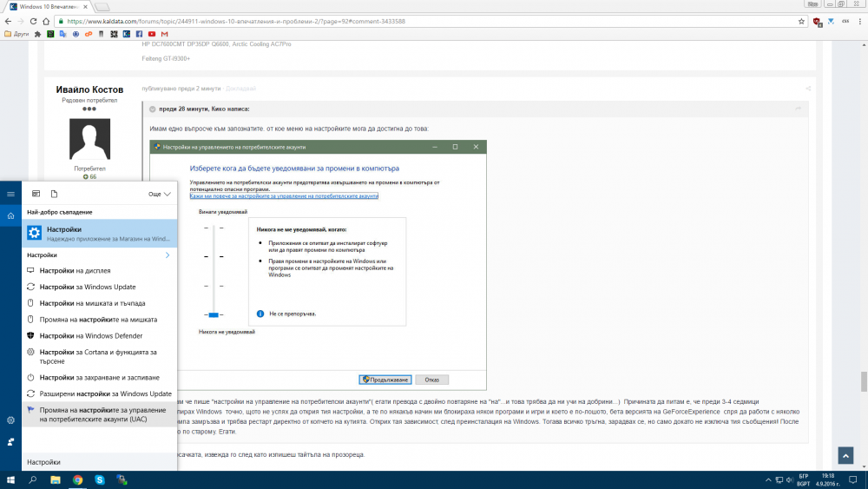Open the feedback icon in search sidebar

click(x=10, y=442)
